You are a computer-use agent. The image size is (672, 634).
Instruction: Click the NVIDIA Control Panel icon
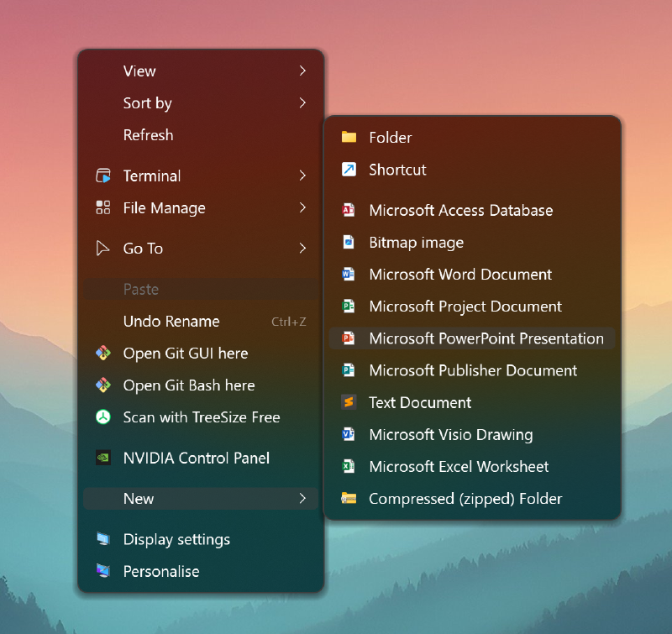[102, 458]
